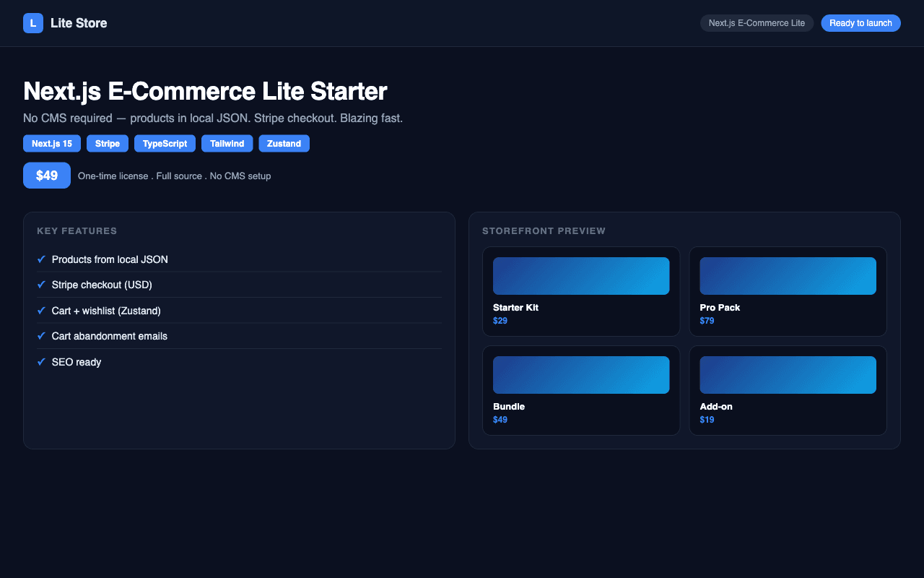Click the STOREFRONT PREVIEW heading
This screenshot has height=578, width=924.
pyautogui.click(x=544, y=231)
